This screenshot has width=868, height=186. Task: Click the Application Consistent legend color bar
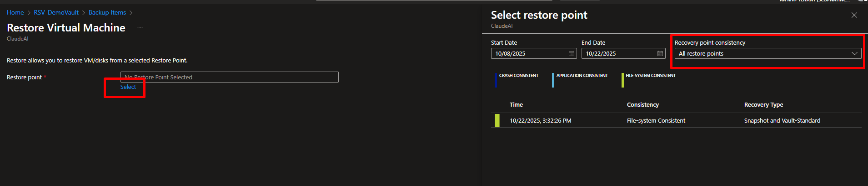coord(553,80)
